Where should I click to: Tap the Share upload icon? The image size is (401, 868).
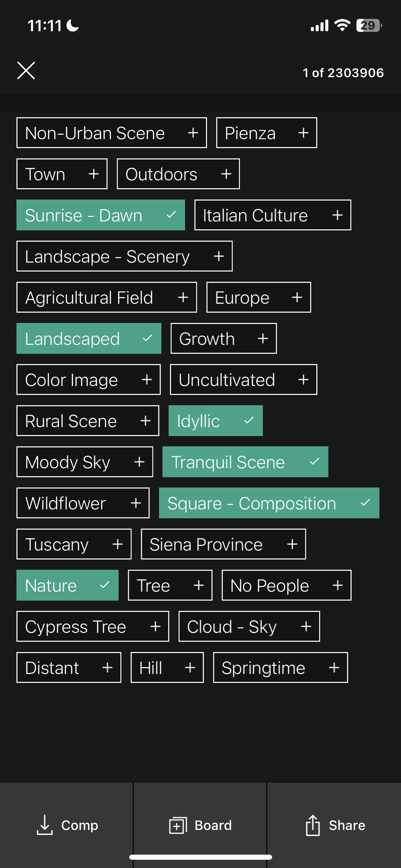313,825
